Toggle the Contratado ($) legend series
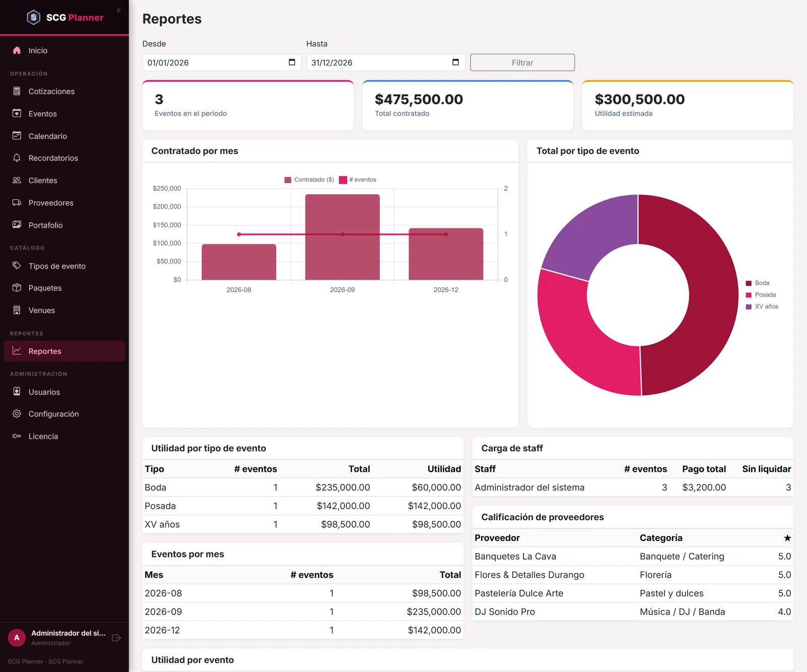Image resolution: width=807 pixels, height=672 pixels. click(309, 180)
